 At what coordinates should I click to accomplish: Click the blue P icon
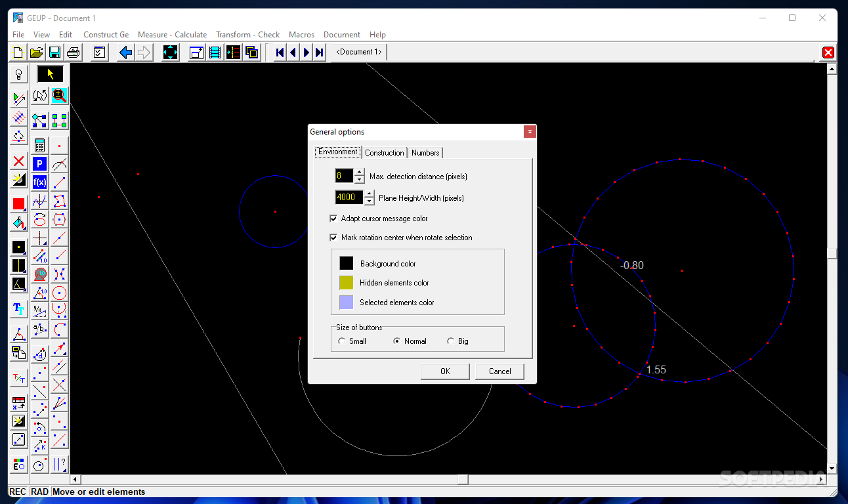click(39, 164)
